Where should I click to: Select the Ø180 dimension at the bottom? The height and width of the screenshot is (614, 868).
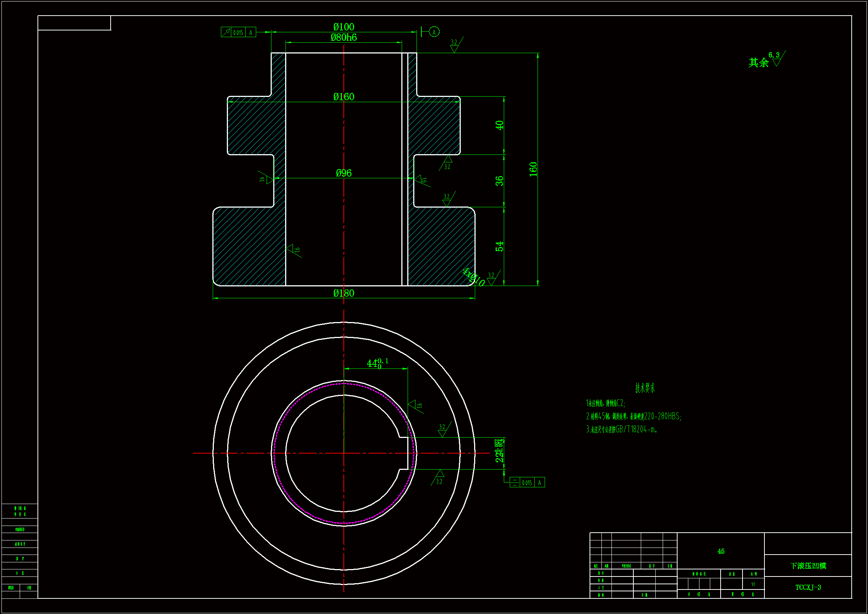click(344, 293)
